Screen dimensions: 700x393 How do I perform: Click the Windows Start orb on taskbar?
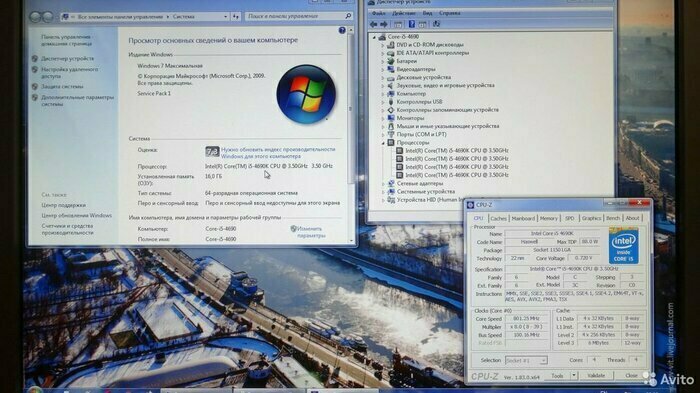point(34,390)
